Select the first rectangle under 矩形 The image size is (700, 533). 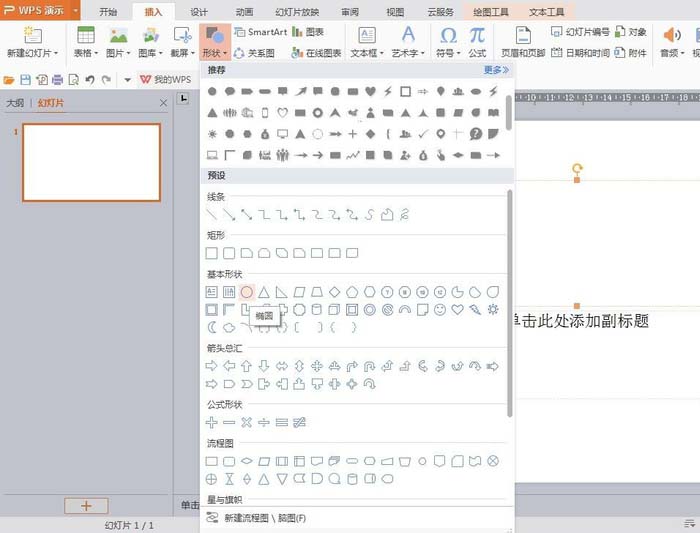[211, 253]
